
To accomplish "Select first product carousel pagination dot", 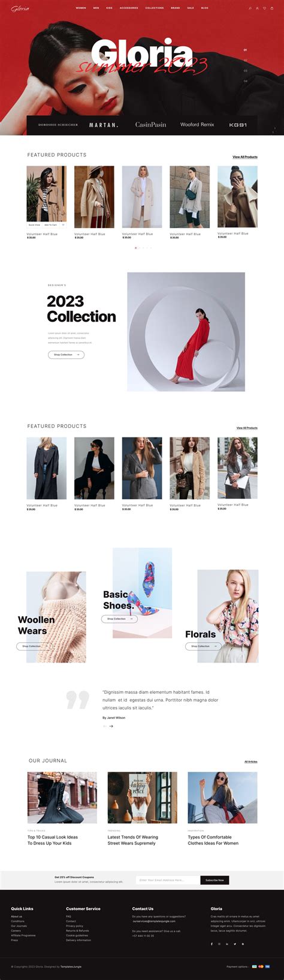I will point(135,247).
